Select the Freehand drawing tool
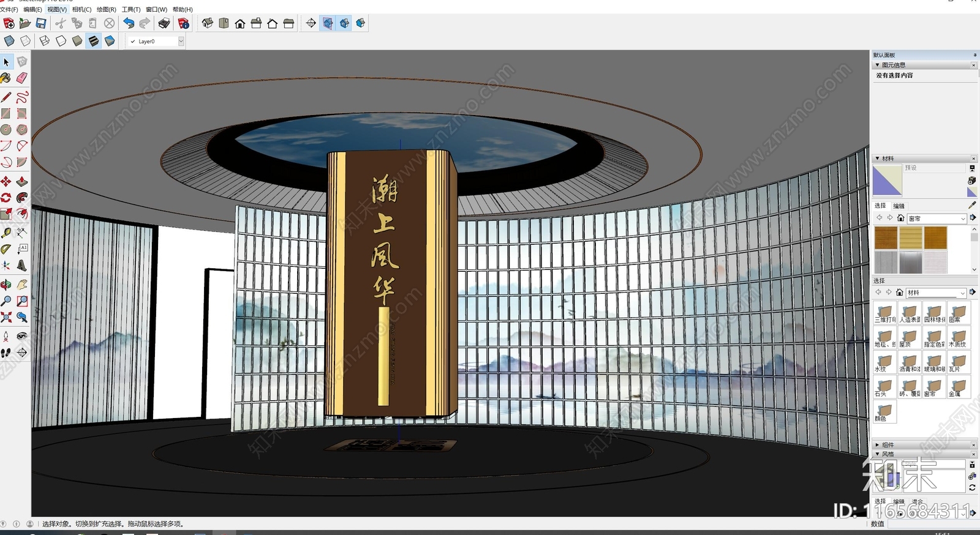 pos(22,97)
